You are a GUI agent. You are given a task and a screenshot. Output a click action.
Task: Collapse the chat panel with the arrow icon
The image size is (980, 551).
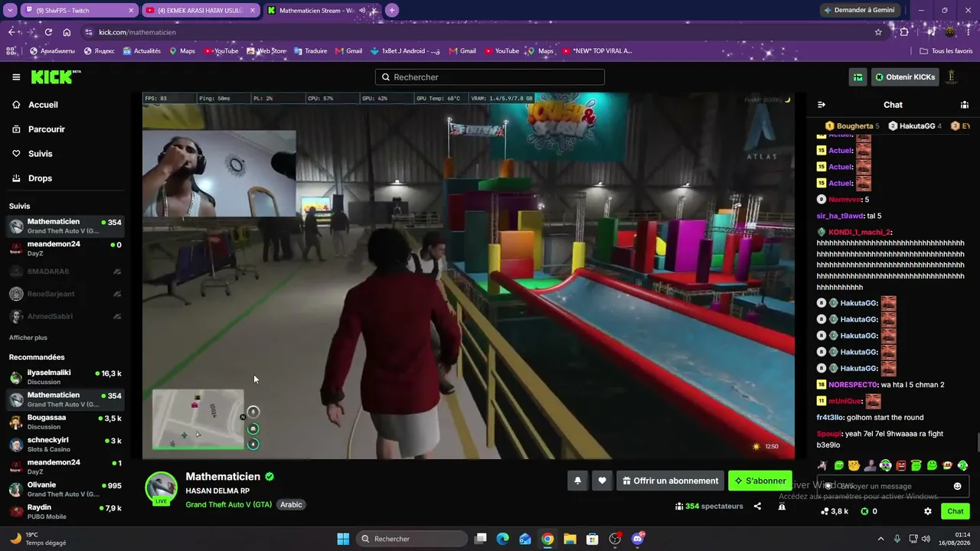822,105
